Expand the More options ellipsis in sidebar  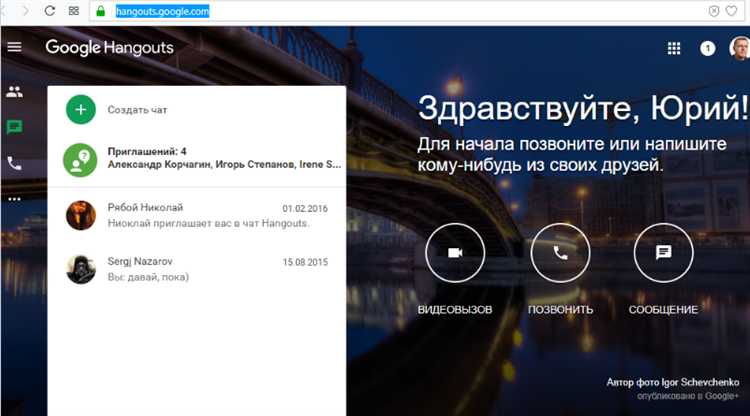14,199
